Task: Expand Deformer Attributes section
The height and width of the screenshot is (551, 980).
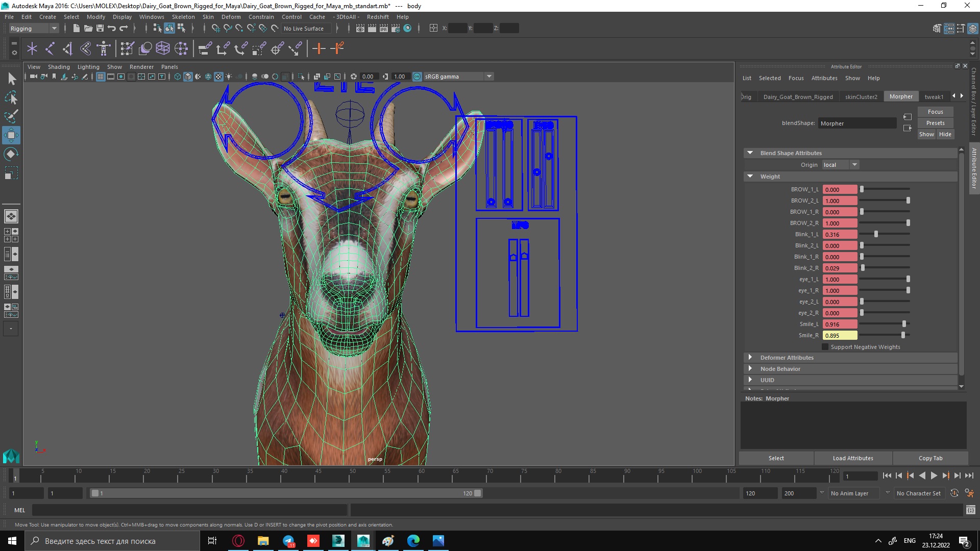Action: pos(750,358)
